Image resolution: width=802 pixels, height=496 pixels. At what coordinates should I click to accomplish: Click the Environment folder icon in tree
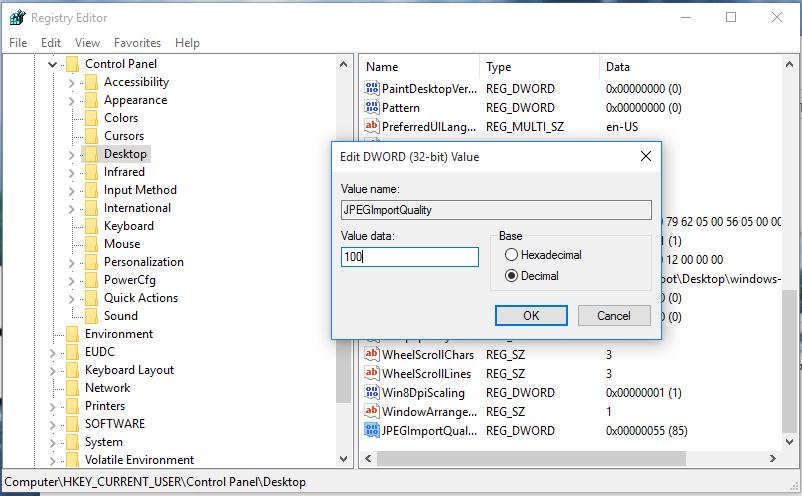coord(72,334)
